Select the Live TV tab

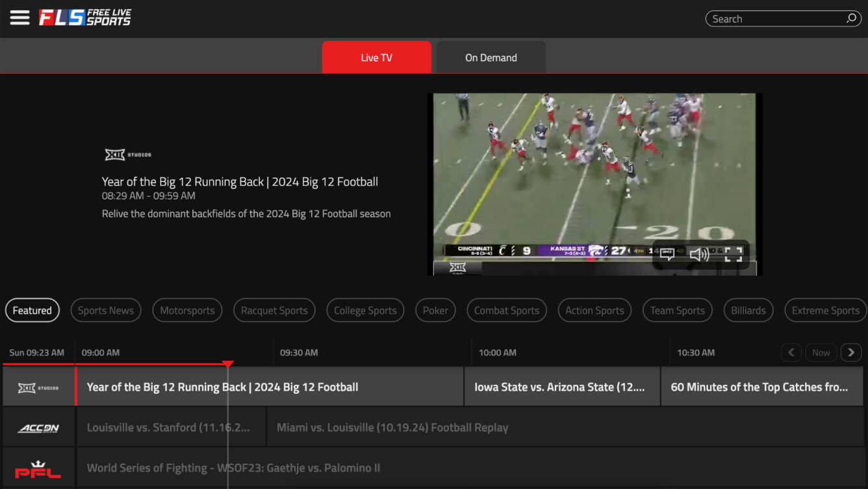tap(376, 57)
